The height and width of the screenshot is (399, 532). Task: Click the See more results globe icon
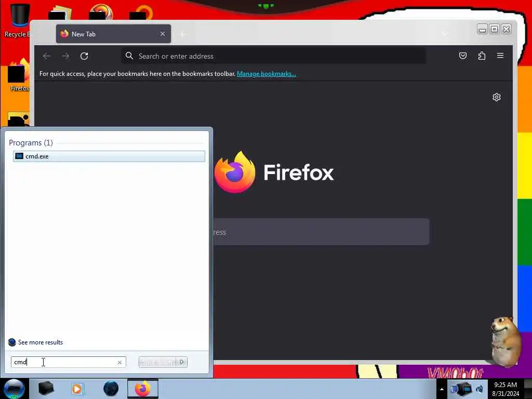[x=12, y=342]
